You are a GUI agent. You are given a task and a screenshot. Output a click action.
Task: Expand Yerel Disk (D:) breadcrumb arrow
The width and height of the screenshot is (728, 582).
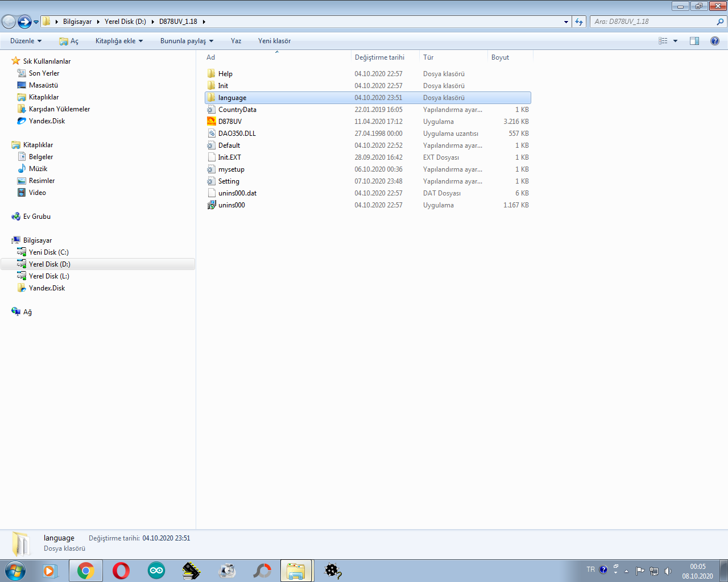point(152,22)
